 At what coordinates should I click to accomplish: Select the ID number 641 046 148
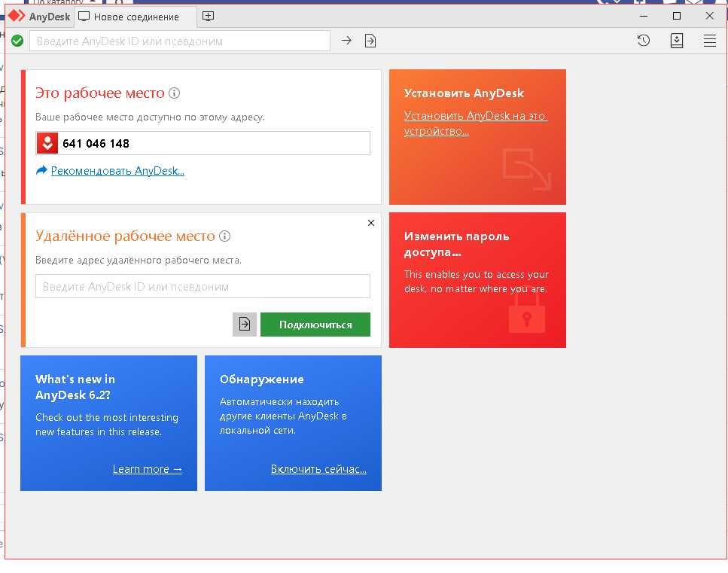point(96,144)
